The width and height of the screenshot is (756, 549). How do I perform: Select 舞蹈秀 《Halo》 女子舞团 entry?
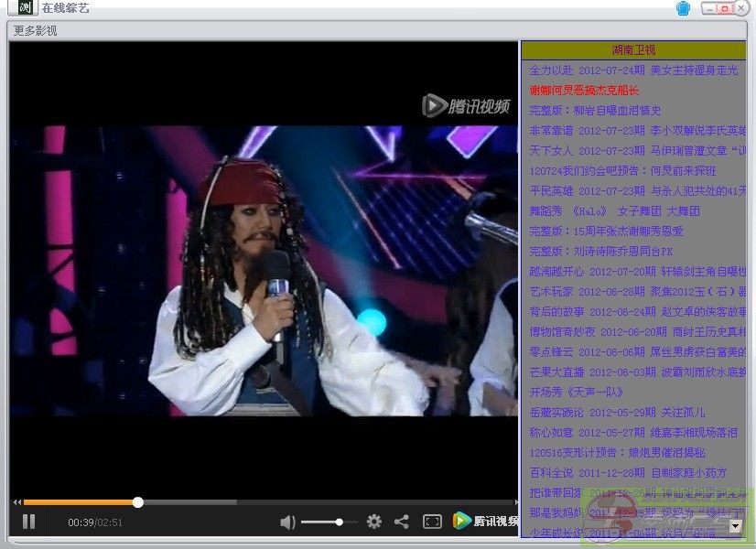click(x=614, y=211)
